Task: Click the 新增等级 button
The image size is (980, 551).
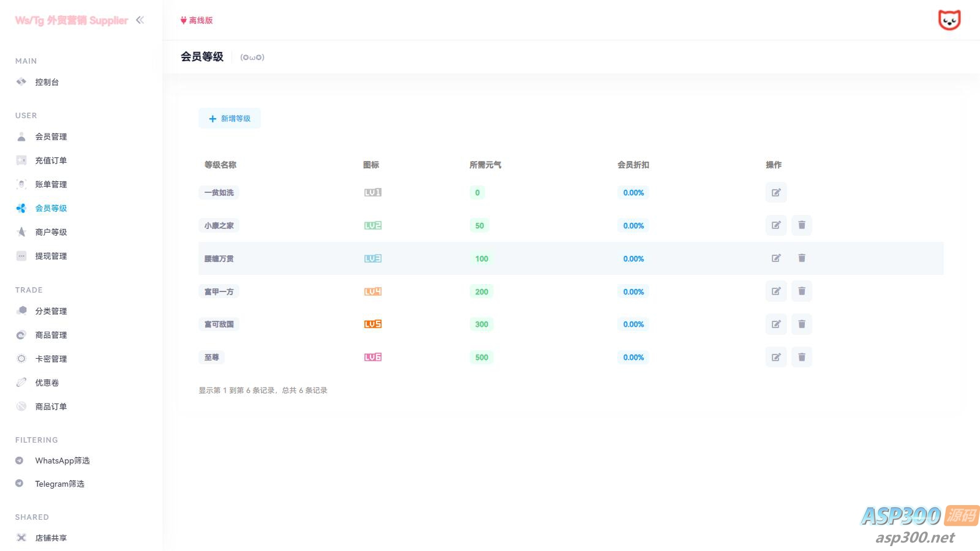Action: (x=230, y=119)
